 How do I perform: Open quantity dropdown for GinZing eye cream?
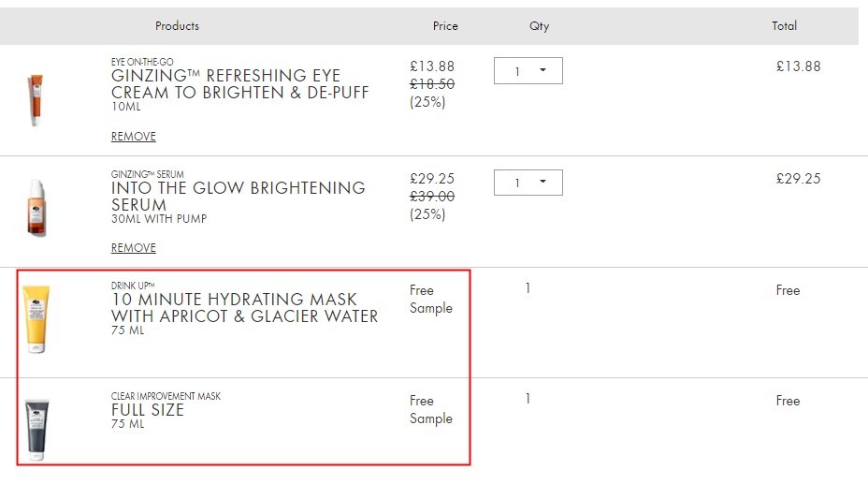(x=528, y=71)
